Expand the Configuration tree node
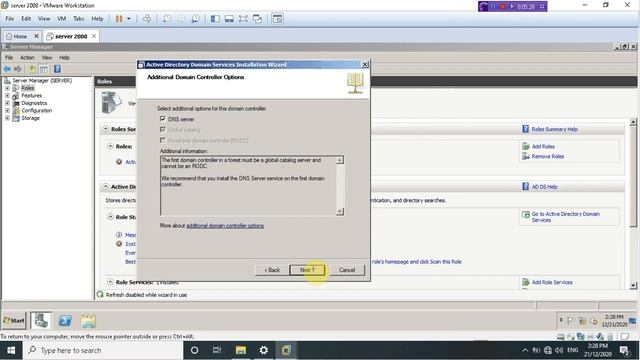 click(x=7, y=111)
